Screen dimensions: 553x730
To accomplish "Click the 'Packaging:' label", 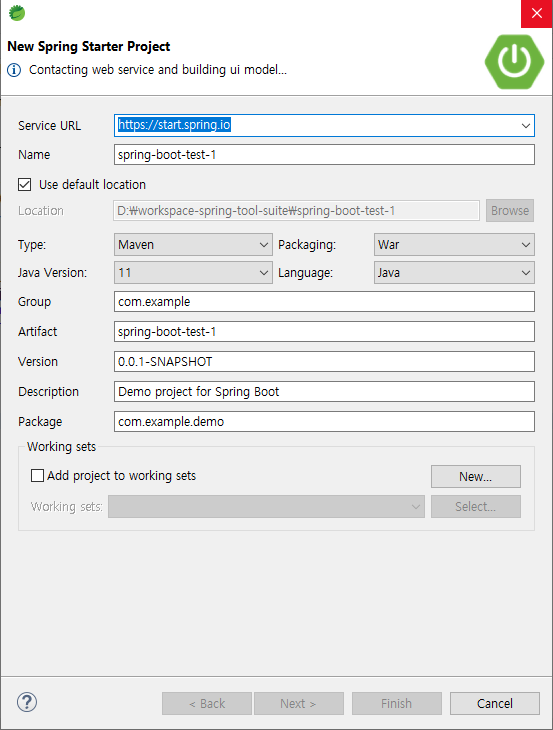I will 307,245.
